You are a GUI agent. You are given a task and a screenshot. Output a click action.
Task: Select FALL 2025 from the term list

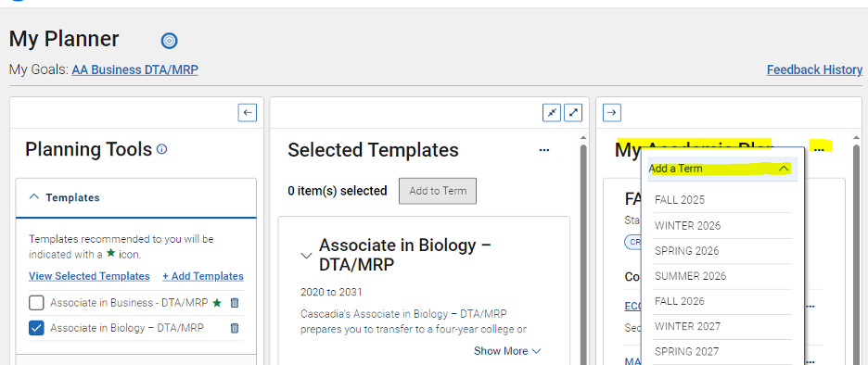coord(722,200)
